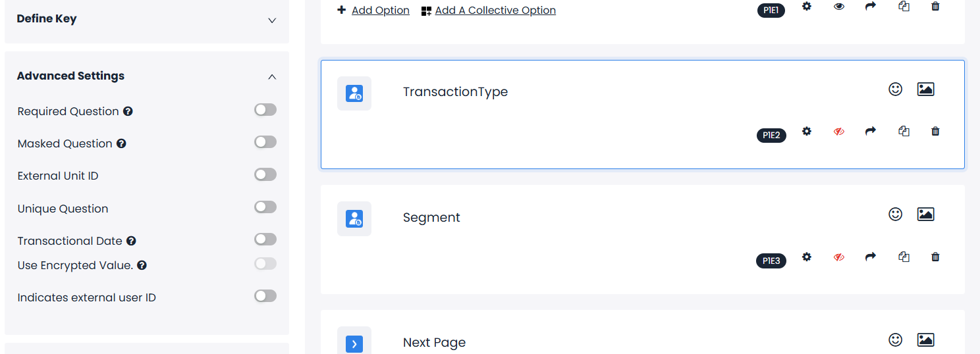Click help icon beside Required Question
980x354 pixels.
point(128,111)
